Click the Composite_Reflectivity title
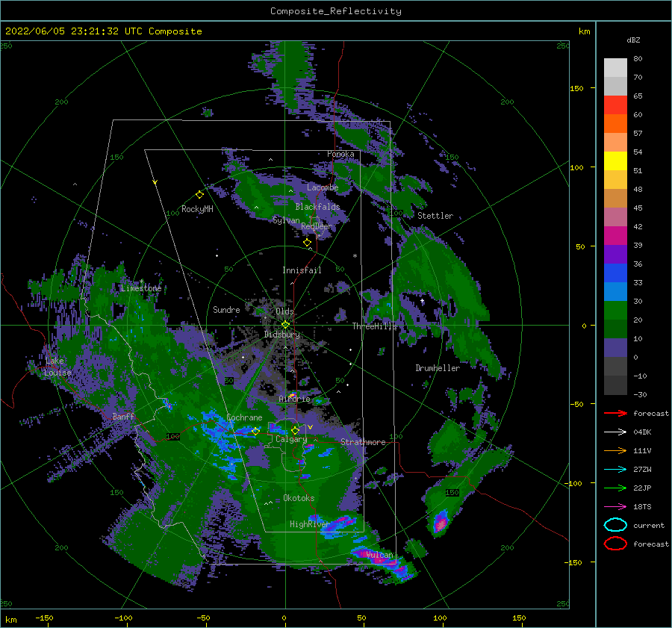 point(335,11)
